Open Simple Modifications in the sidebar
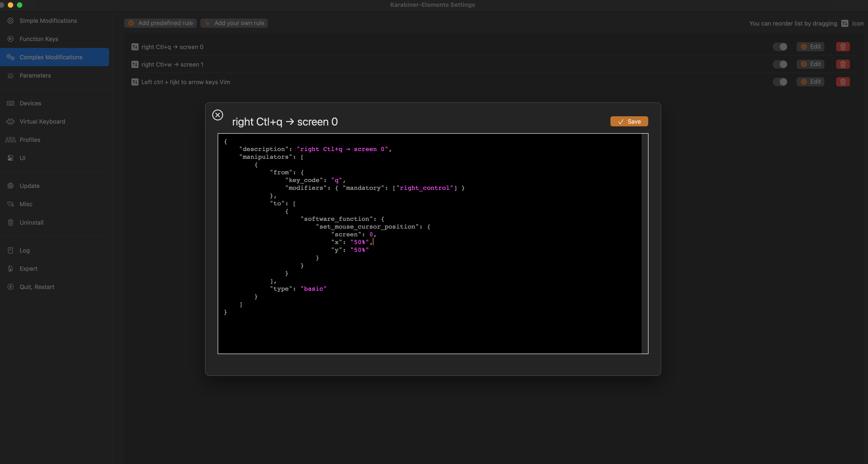This screenshot has height=464, width=868. 48,21
